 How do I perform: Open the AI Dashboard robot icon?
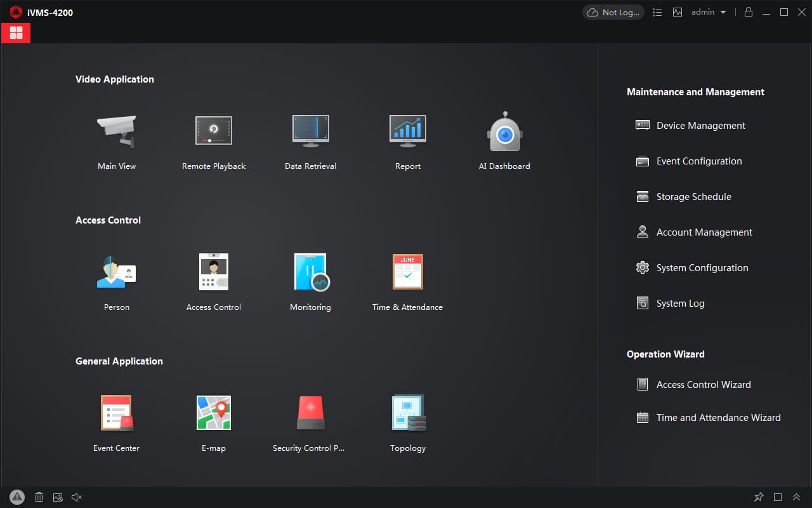(x=504, y=132)
